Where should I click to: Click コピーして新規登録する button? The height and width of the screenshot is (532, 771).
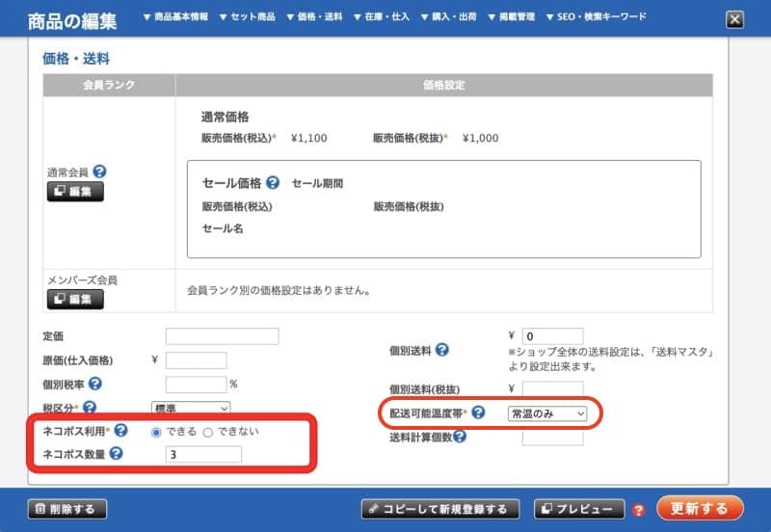(440, 509)
